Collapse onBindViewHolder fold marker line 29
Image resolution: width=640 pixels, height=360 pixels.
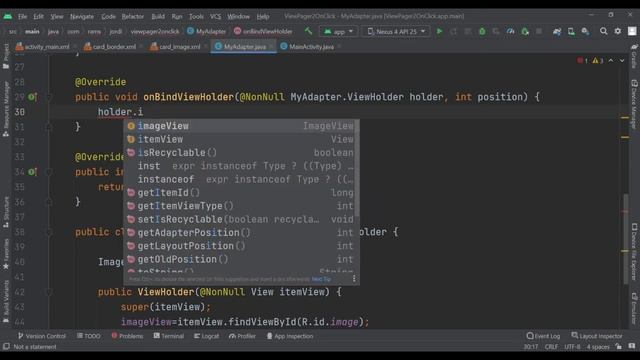(49, 97)
